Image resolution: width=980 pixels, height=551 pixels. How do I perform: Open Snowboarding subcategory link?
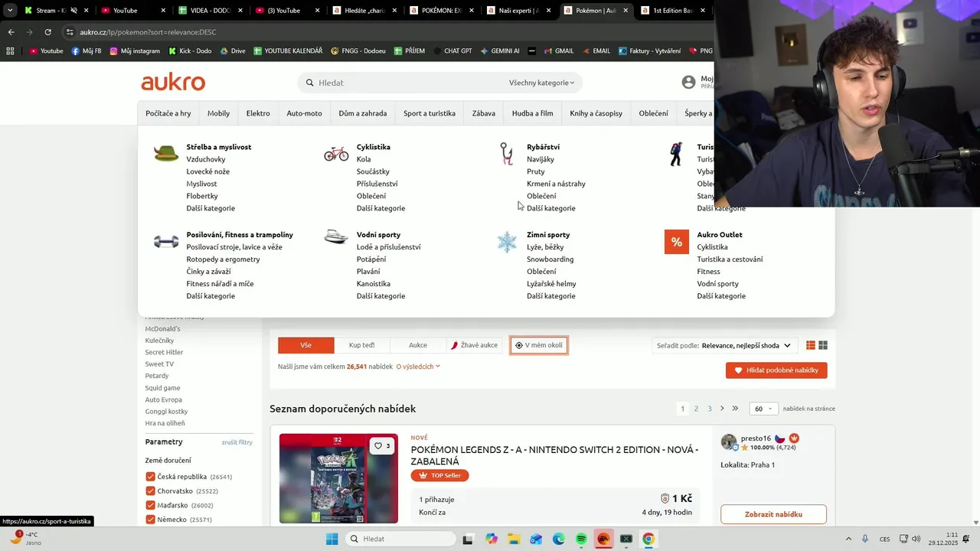point(550,259)
